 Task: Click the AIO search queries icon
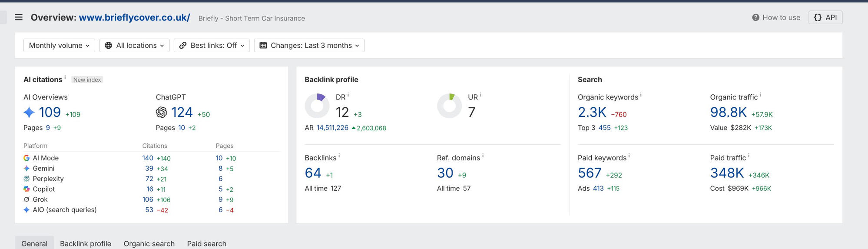[27, 209]
